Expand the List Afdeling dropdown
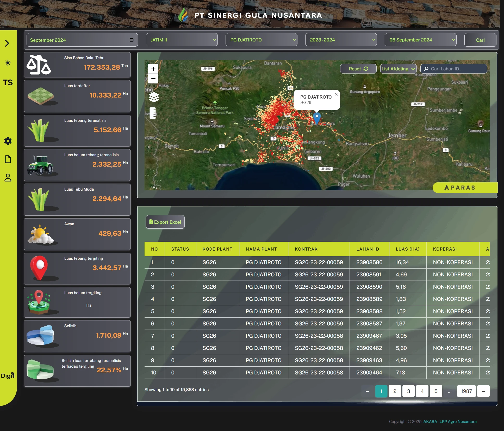 pyautogui.click(x=398, y=69)
